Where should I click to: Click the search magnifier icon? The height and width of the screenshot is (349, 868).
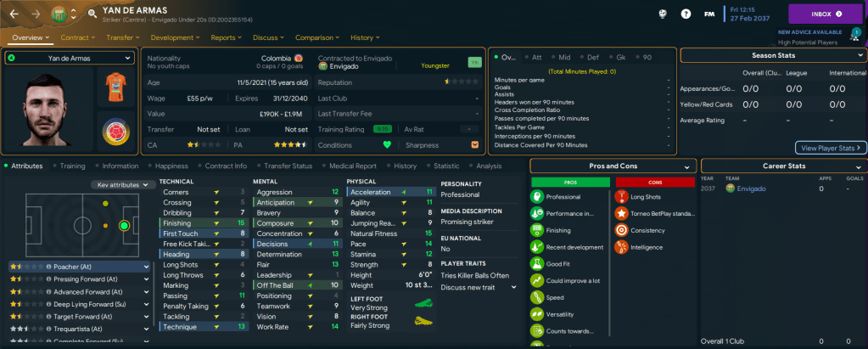(91, 14)
